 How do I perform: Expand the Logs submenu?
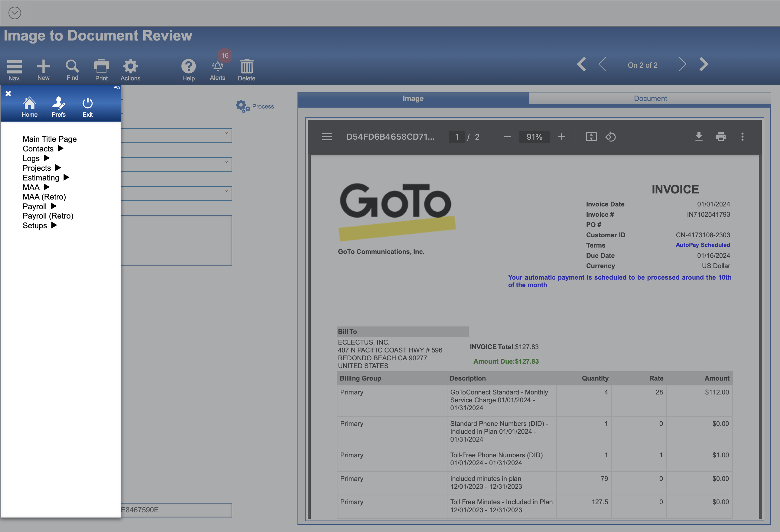[36, 158]
